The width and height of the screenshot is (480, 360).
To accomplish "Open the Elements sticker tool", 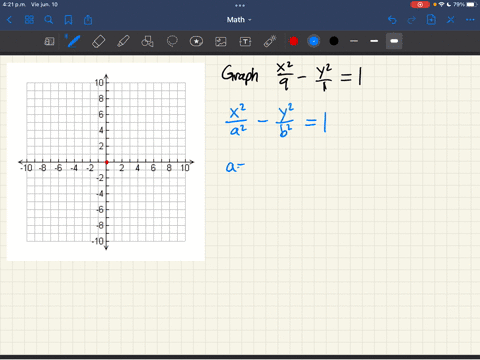I will click(x=196, y=41).
